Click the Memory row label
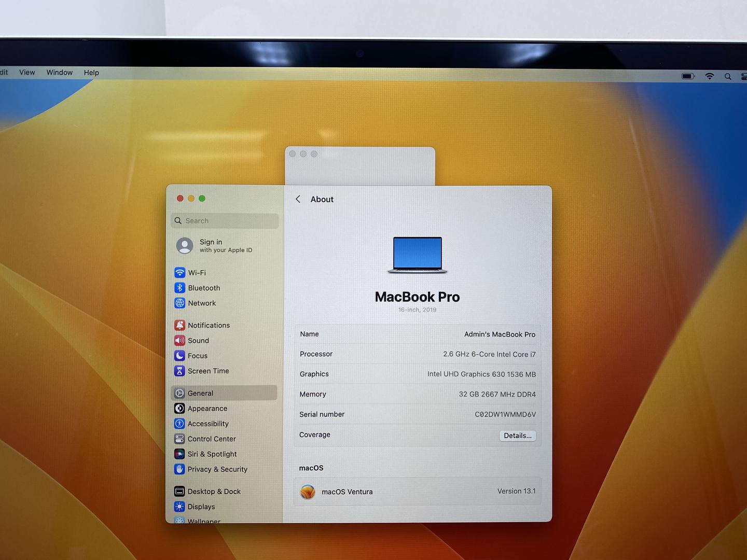Image resolution: width=747 pixels, height=560 pixels. point(313,394)
